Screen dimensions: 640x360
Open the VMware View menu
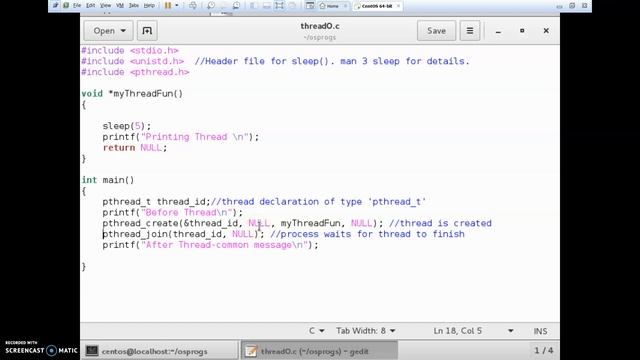click(x=105, y=5)
